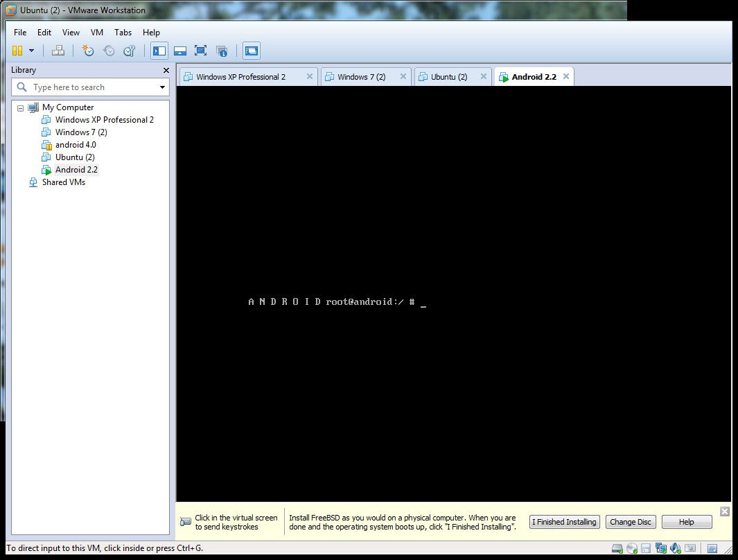The width and height of the screenshot is (738, 560).
Task: Collapse the My Computer tree node
Action: click(x=20, y=107)
